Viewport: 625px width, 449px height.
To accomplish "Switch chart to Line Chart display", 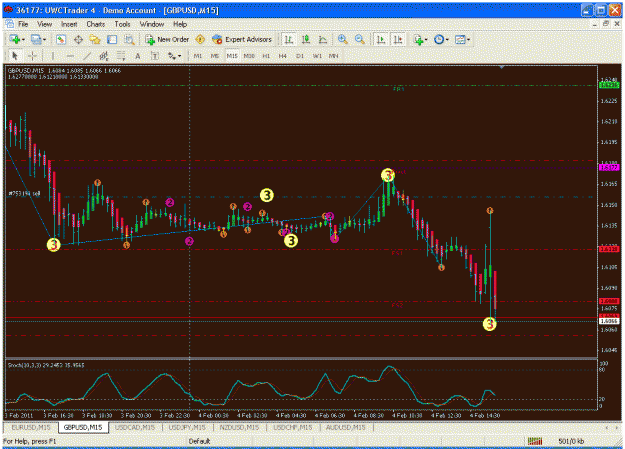I will [x=323, y=39].
